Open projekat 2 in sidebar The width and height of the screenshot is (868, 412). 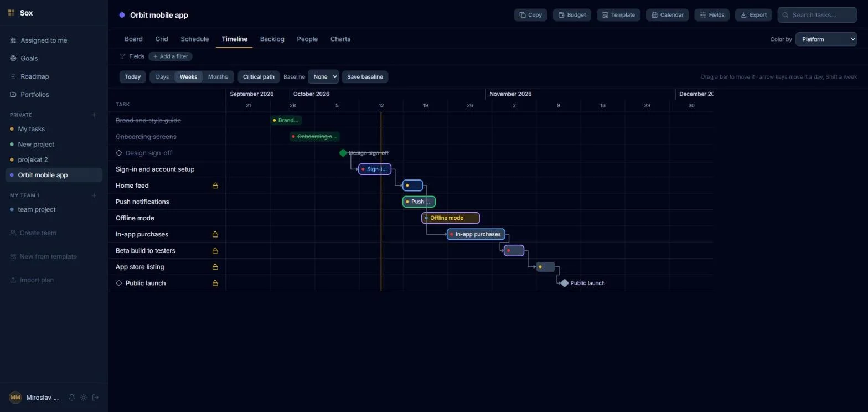tap(54, 159)
